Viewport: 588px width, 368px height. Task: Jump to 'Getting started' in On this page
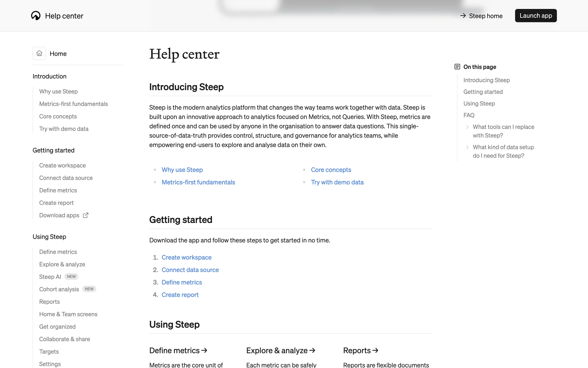[x=483, y=92]
